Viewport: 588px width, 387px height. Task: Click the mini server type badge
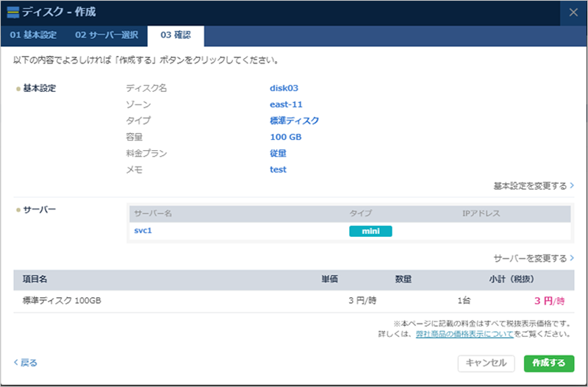pyautogui.click(x=370, y=231)
